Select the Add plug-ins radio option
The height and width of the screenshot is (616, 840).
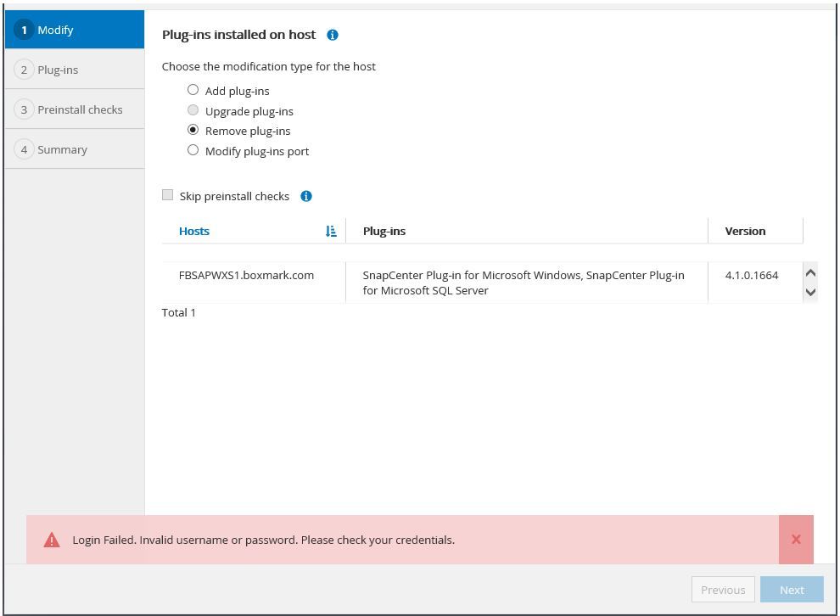193,90
